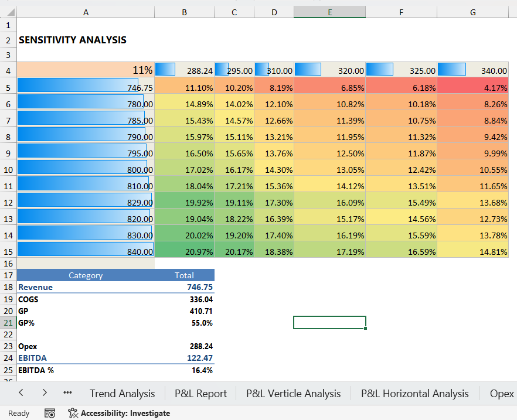Click the accessibility checker figure icon
Viewport: 517px width, 420px height.
pos(73,413)
